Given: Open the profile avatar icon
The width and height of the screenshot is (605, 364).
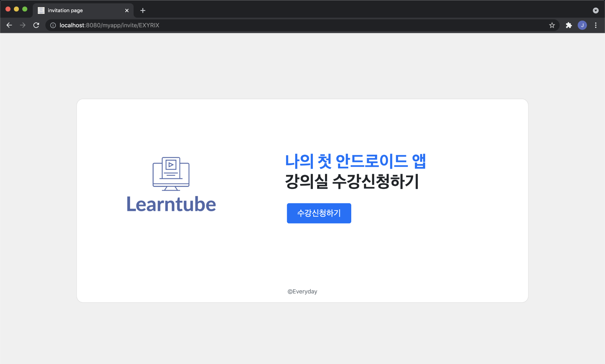Looking at the screenshot, I should [582, 25].
